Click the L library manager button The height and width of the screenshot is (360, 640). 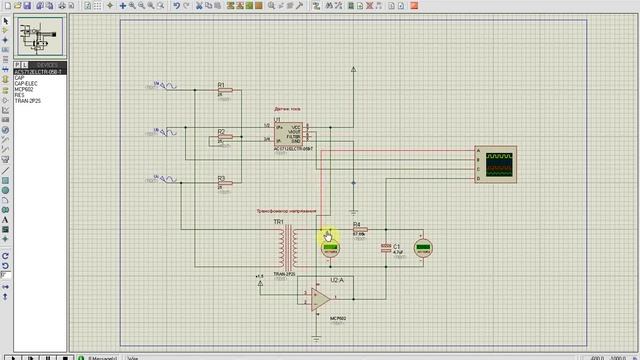click(x=24, y=65)
